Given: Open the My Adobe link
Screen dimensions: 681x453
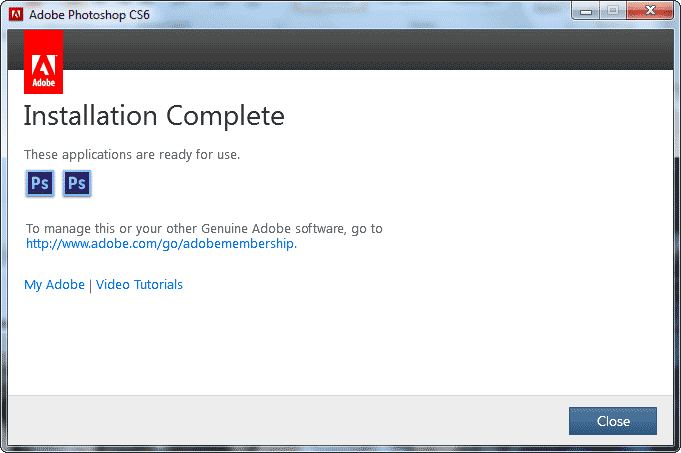Looking at the screenshot, I should 54,285.
